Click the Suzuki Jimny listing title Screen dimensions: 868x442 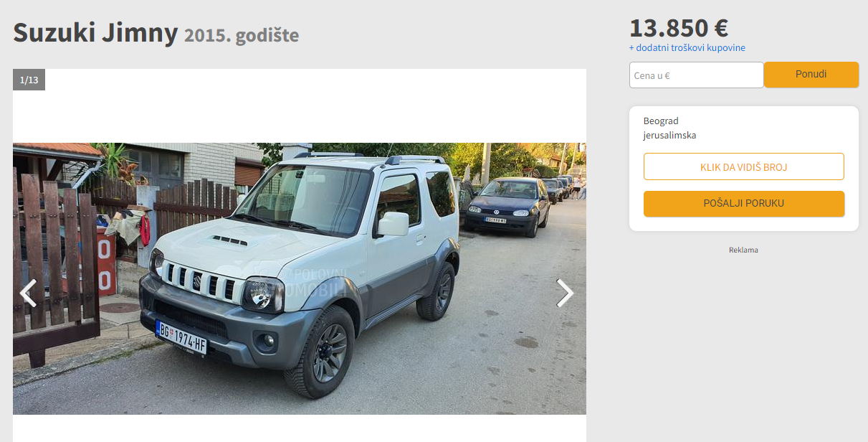click(x=95, y=32)
